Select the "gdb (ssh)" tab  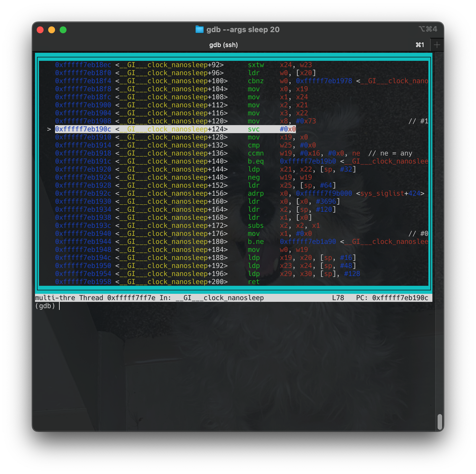[x=223, y=45]
